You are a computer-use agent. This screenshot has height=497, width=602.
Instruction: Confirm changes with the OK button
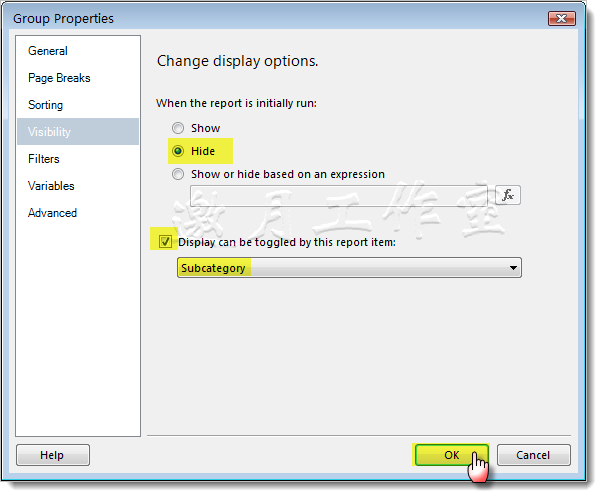coord(451,455)
